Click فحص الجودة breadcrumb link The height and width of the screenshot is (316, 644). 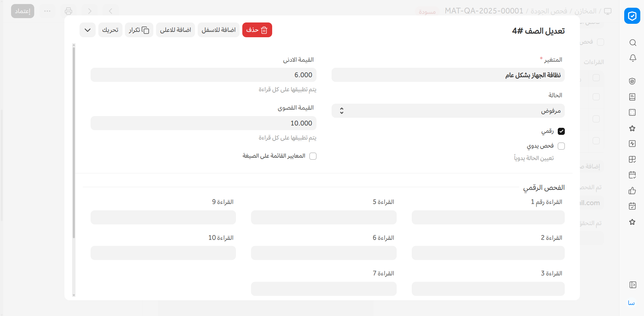549,11
